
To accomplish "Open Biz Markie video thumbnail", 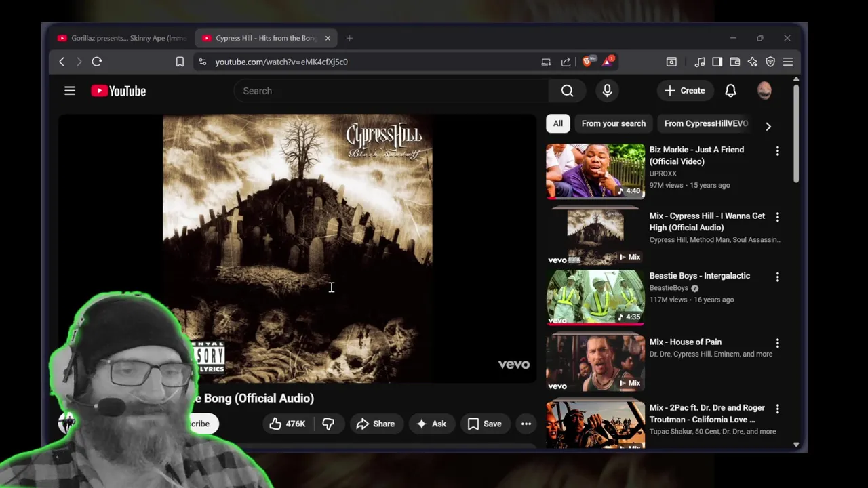I will (595, 171).
